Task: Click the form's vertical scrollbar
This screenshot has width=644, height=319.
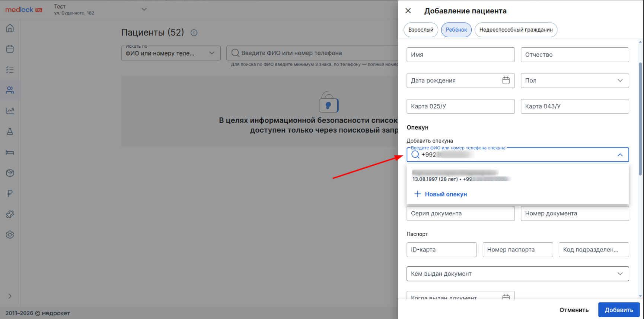Action: click(x=640, y=119)
